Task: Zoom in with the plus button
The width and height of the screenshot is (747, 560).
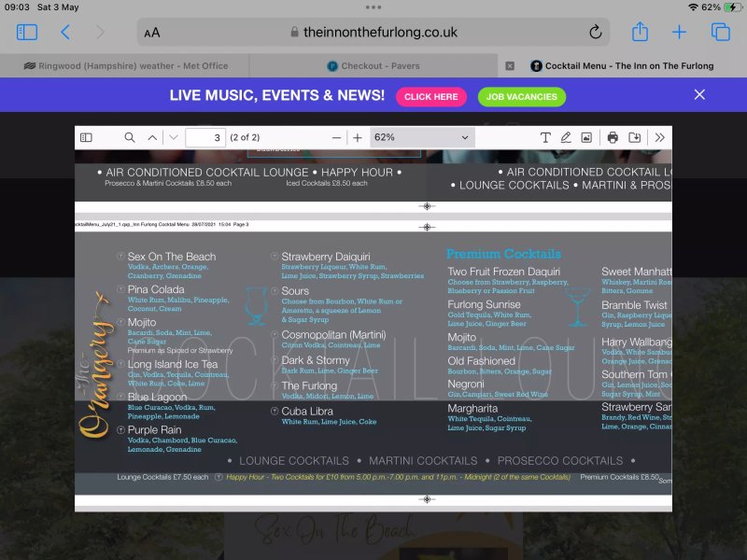Action: pos(358,137)
